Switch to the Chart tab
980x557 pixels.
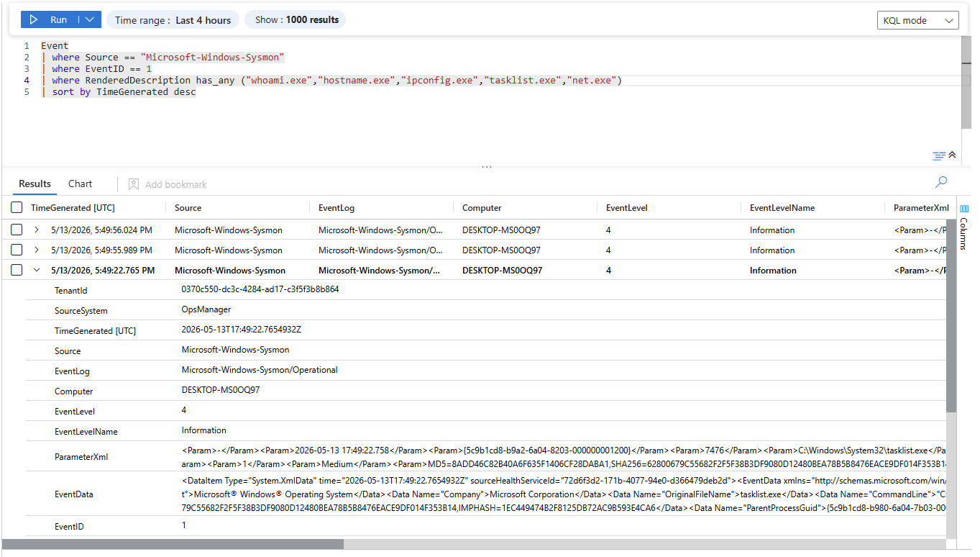click(x=81, y=184)
